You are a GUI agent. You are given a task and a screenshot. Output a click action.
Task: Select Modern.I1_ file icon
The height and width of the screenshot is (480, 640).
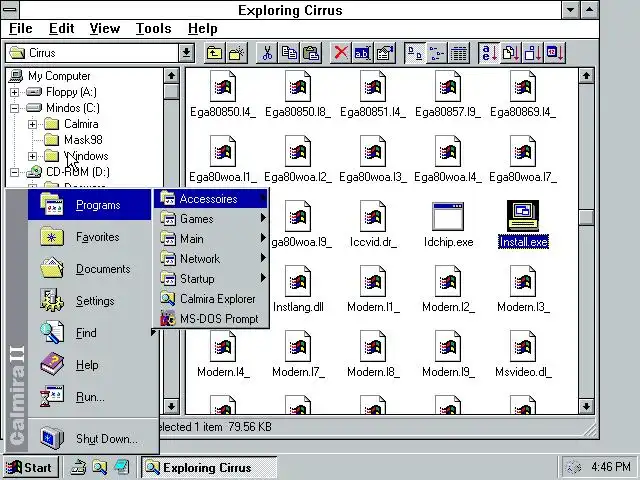pos(373,289)
